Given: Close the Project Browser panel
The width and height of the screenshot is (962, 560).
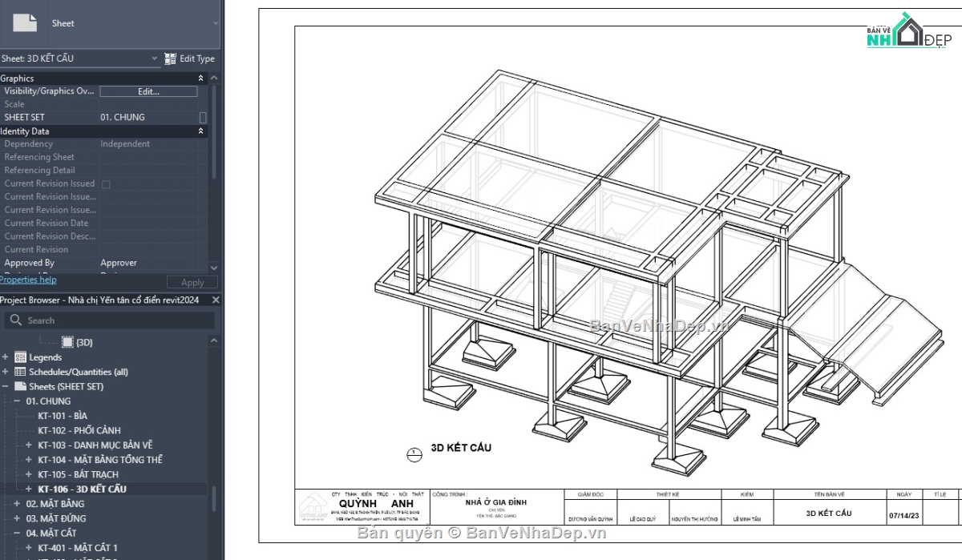Looking at the screenshot, I should 216,300.
